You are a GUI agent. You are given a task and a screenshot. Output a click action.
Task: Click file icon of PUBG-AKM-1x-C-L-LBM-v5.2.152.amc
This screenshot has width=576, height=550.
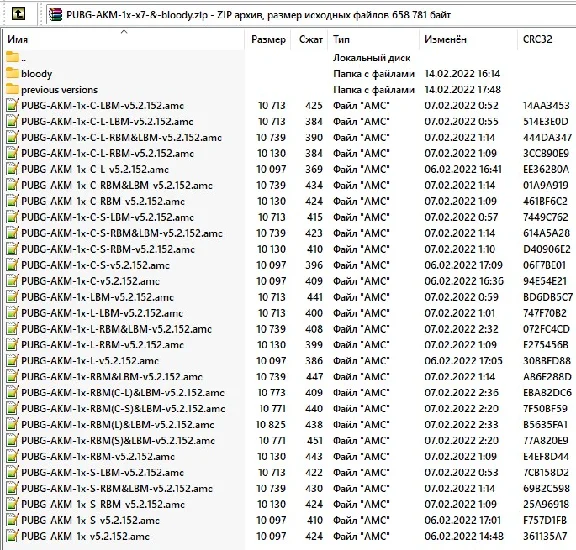click(x=12, y=121)
